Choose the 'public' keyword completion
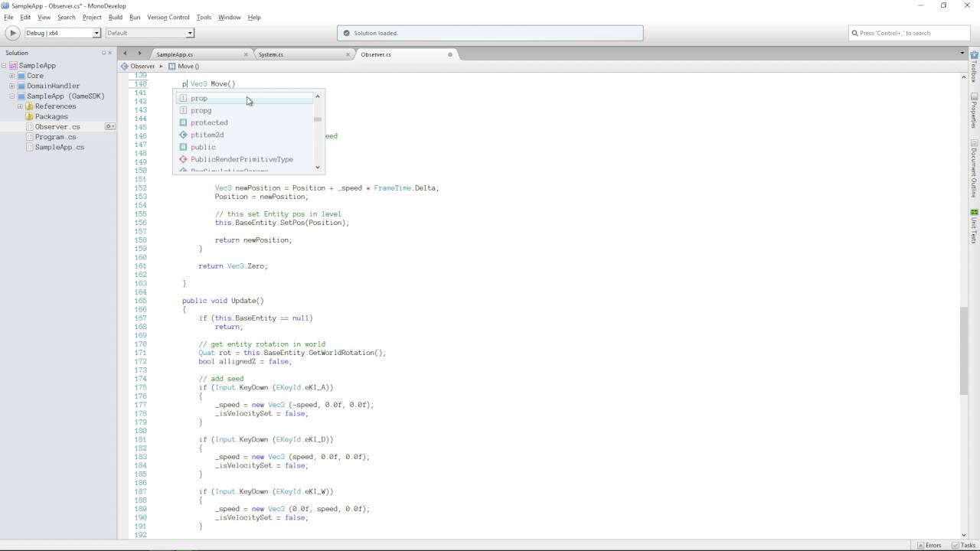The image size is (980, 551). [x=243, y=147]
